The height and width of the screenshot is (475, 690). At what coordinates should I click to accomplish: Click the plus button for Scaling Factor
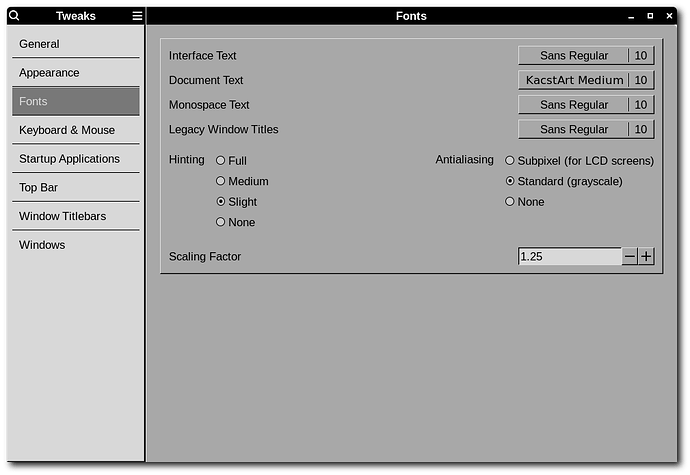coord(646,257)
